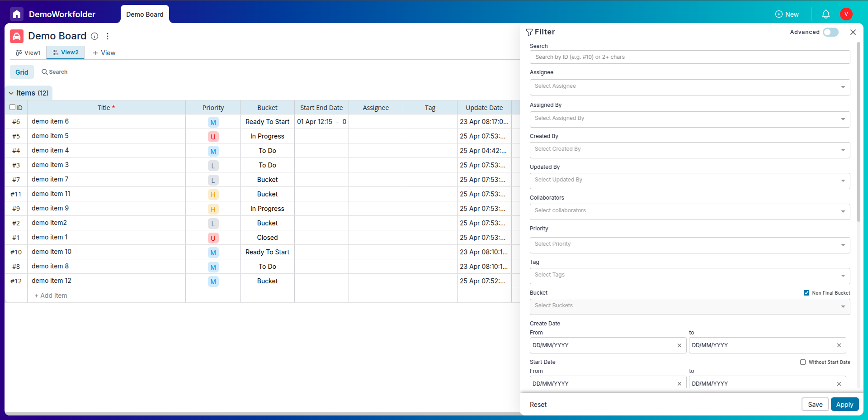Select the Grid layout button
This screenshot has height=420, width=868.
coord(22,72)
